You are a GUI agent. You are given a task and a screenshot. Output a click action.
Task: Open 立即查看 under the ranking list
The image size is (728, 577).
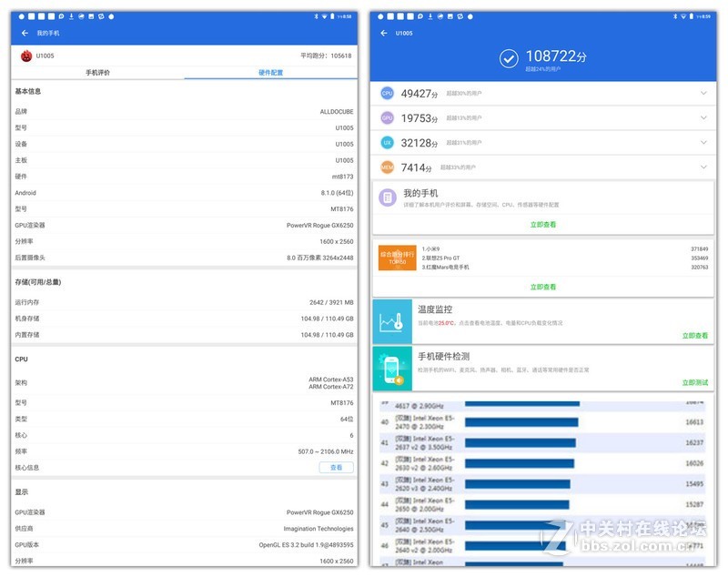pyautogui.click(x=546, y=287)
